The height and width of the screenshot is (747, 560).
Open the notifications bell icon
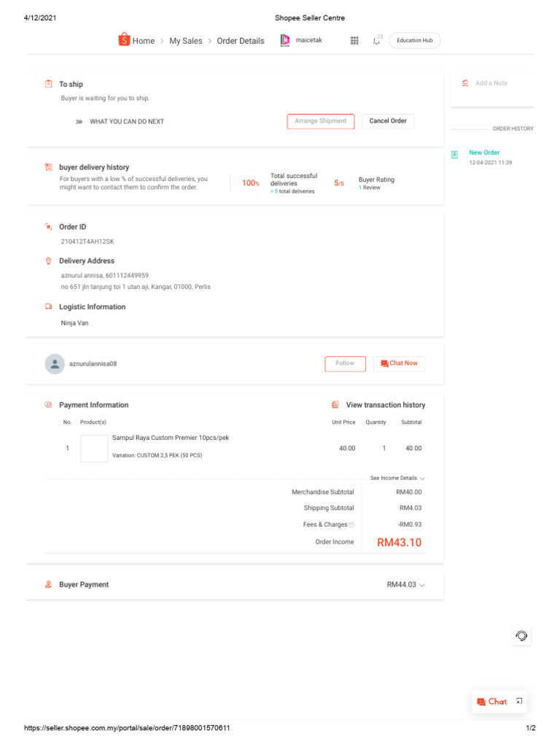point(377,41)
